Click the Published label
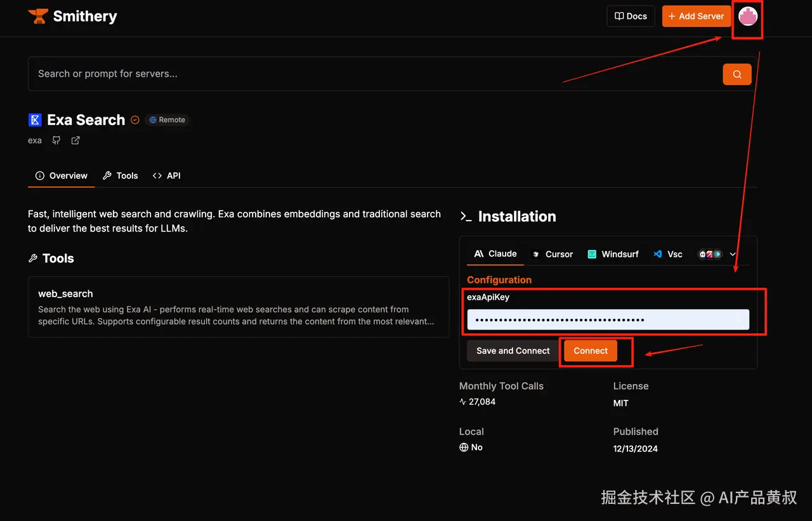Image resolution: width=812 pixels, height=521 pixels. pyautogui.click(x=636, y=432)
